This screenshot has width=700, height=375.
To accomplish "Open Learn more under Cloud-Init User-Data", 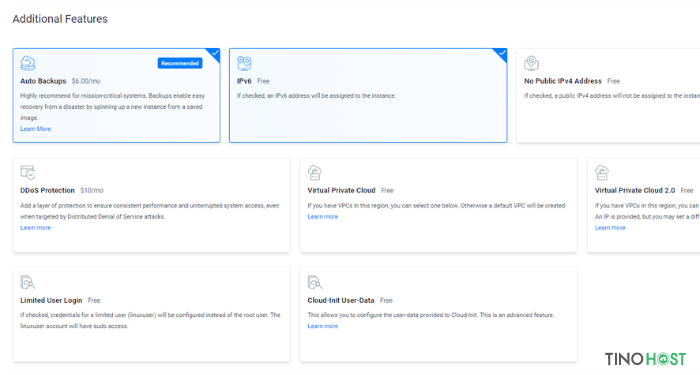I will 322,326.
